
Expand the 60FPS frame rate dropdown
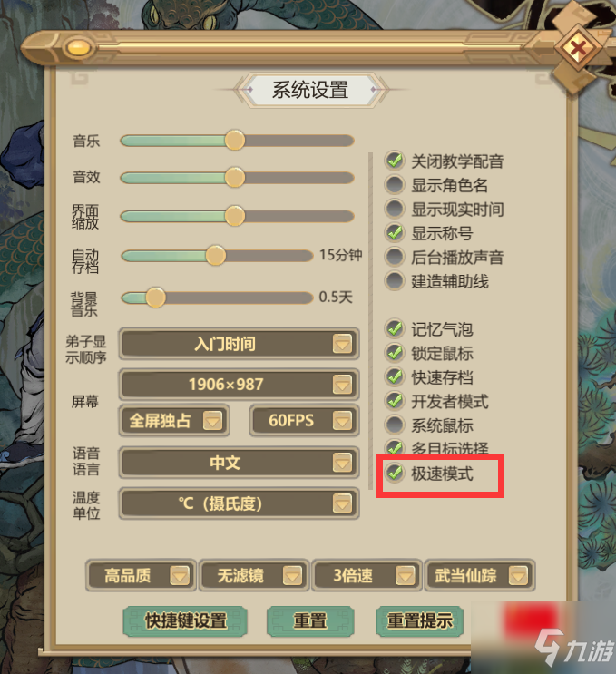pyautogui.click(x=304, y=420)
